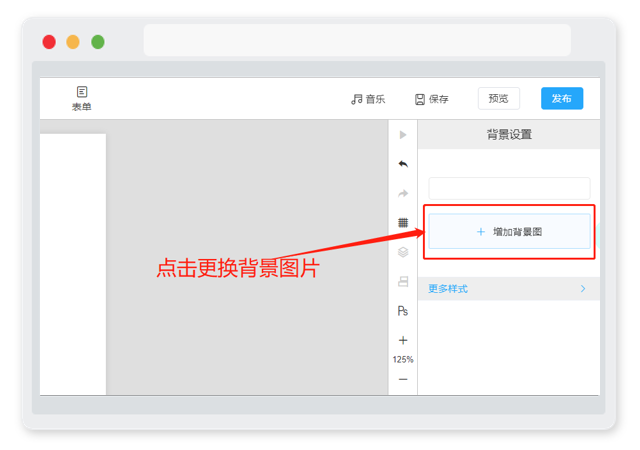Click the 增加背景图 add background button
Viewport: 640px width, 450px height.
pos(509,232)
